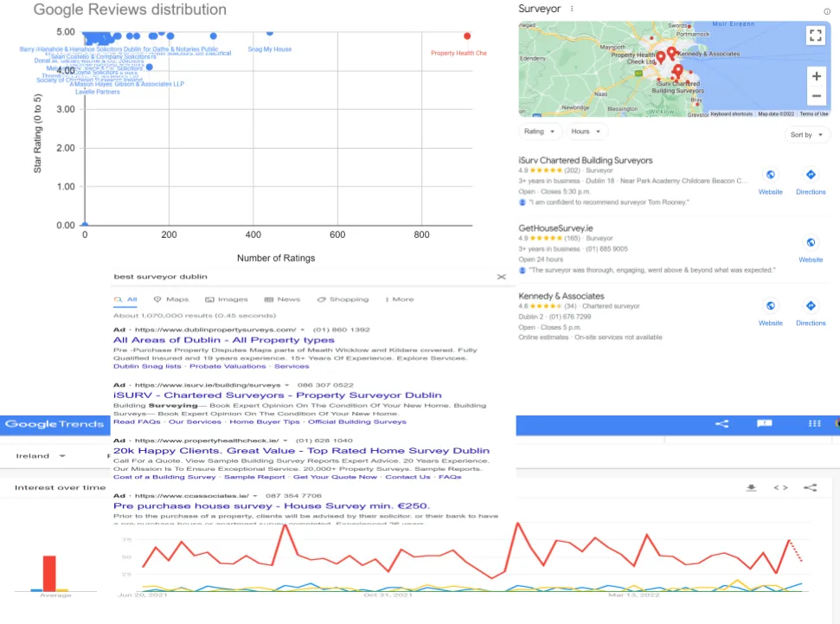Open the Sort by dropdown
Viewport: 840px width, 624px height.
806,134
